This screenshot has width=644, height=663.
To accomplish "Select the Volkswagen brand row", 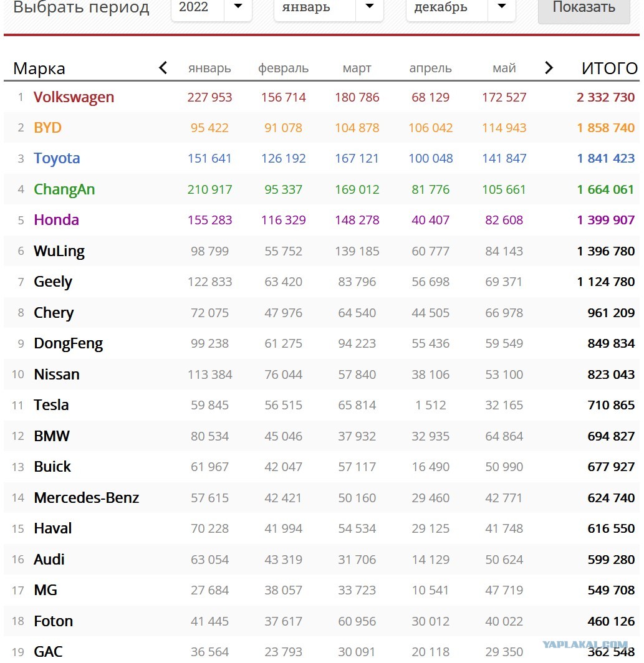I will click(x=322, y=97).
